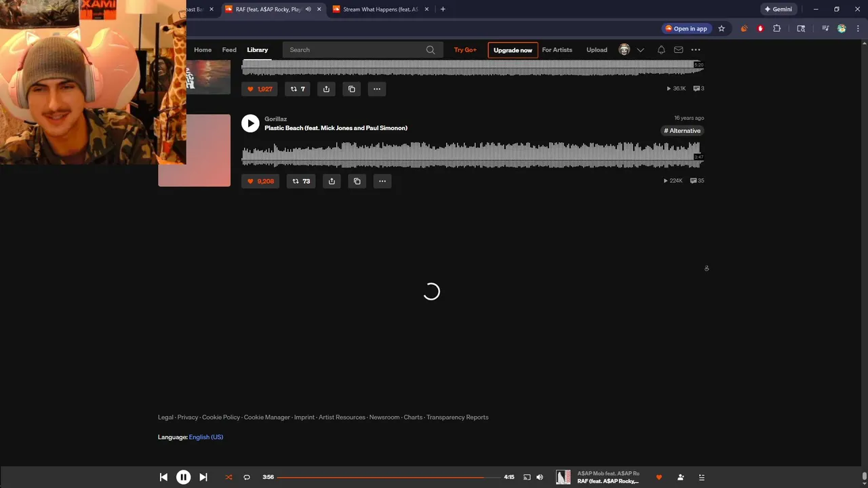Toggle shuffle in the player bar
Screen dimensions: 868x488
[229, 477]
